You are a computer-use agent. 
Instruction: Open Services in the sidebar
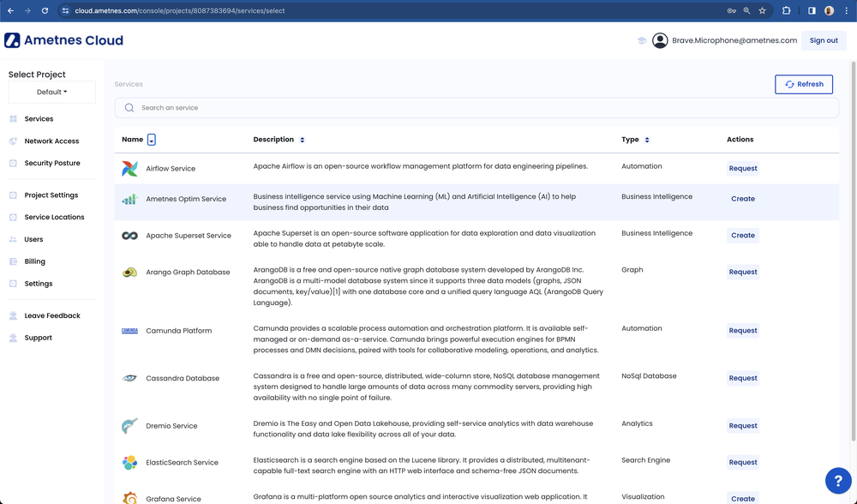coord(39,118)
